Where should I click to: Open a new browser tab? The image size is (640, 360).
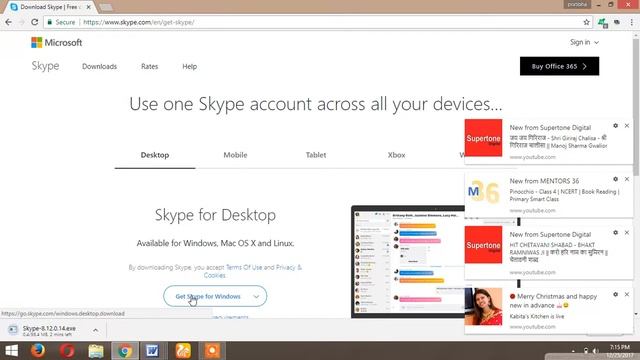click(x=105, y=7)
